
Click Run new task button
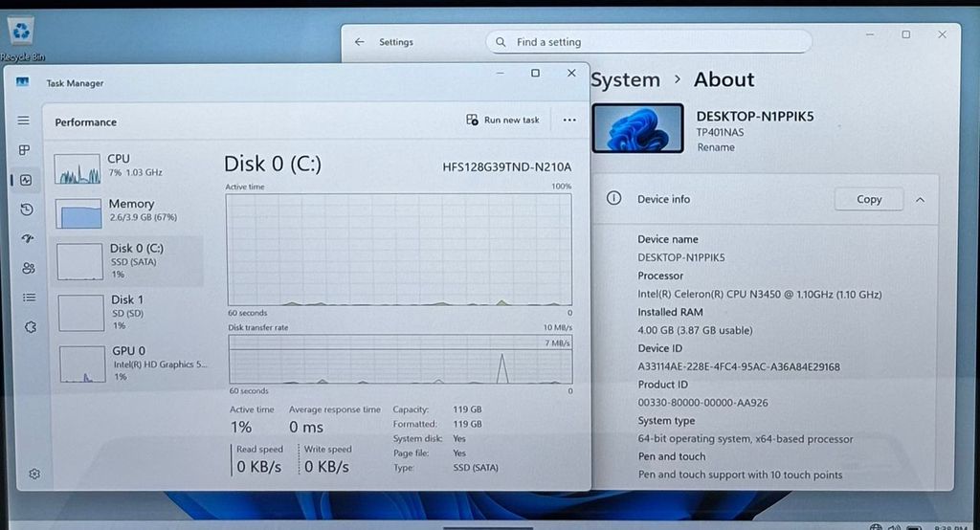[502, 120]
